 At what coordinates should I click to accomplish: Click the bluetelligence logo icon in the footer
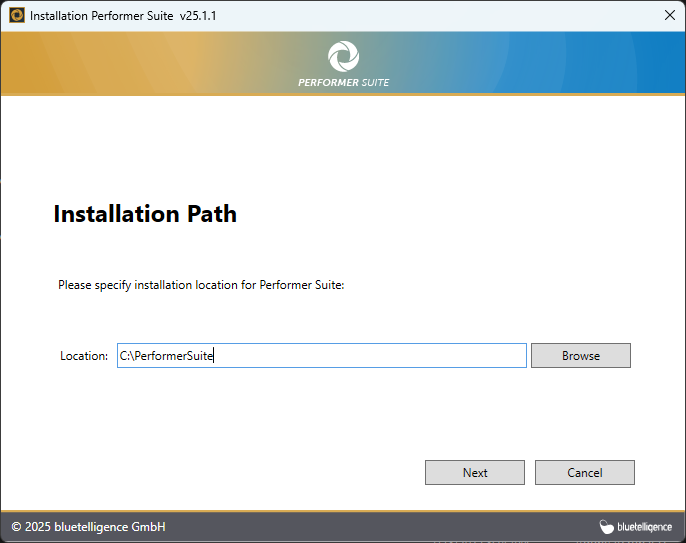coord(606,527)
